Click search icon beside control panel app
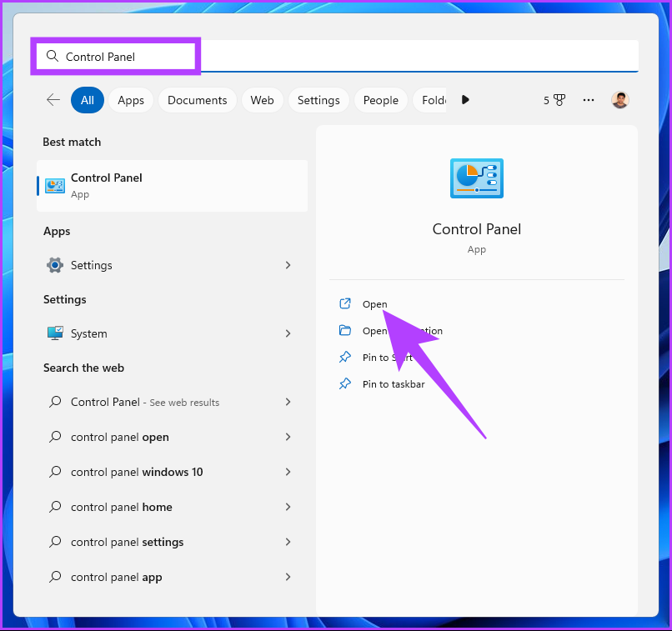The height and width of the screenshot is (631, 672). [55, 577]
